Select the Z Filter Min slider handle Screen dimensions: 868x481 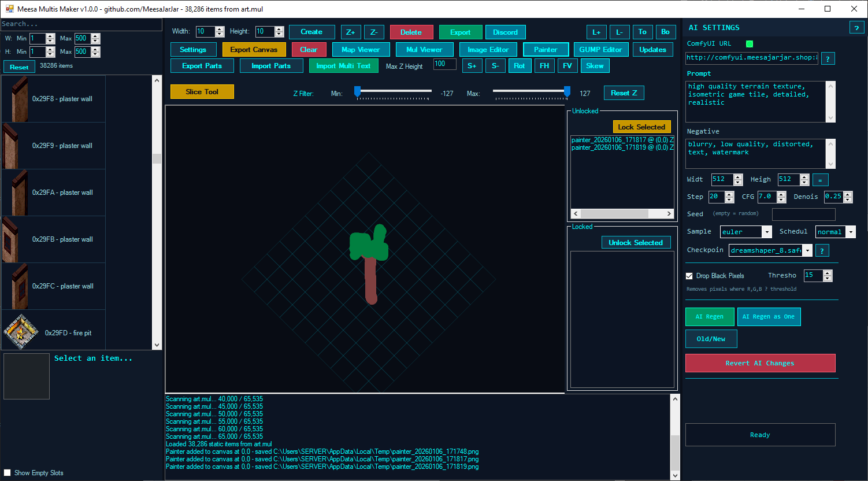pyautogui.click(x=357, y=91)
